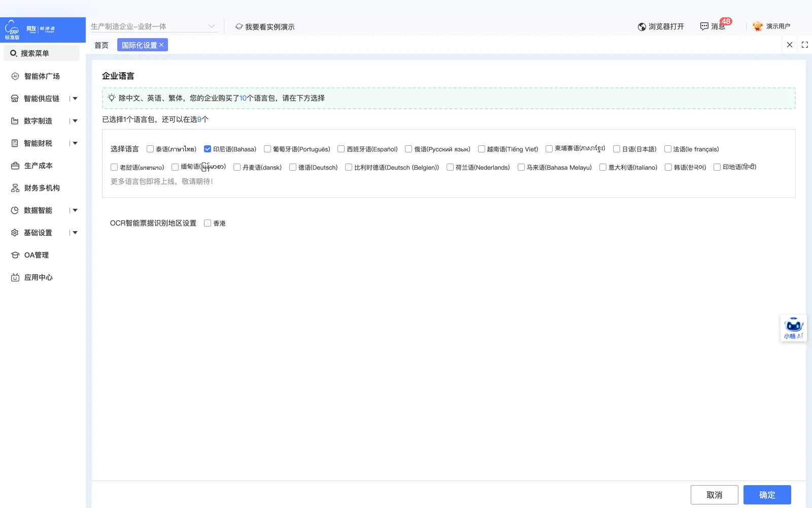Expand the 智能供应链 menu arrow

point(75,99)
